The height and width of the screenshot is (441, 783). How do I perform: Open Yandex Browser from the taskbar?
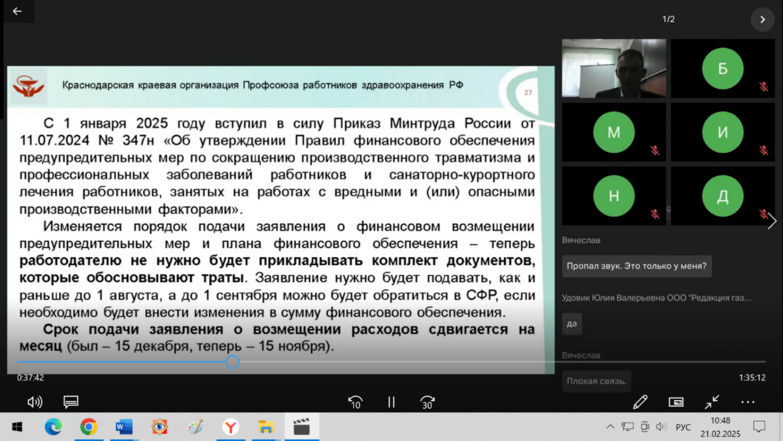pos(230,427)
